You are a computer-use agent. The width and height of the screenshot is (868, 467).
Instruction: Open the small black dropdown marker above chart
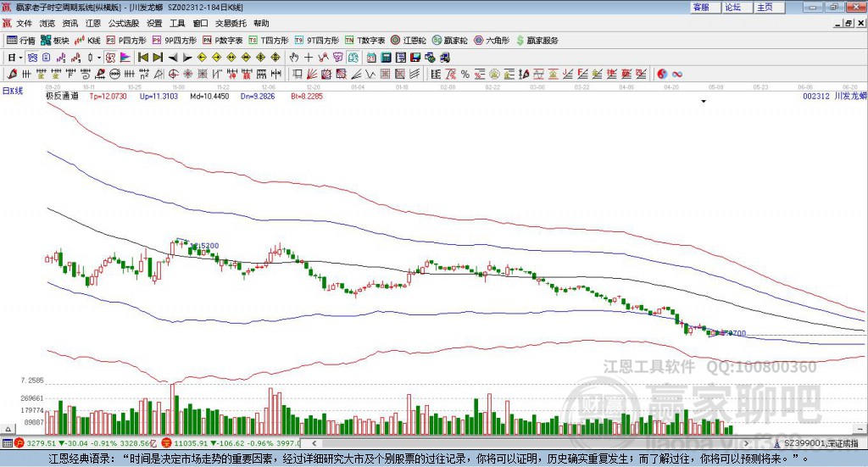(704, 102)
